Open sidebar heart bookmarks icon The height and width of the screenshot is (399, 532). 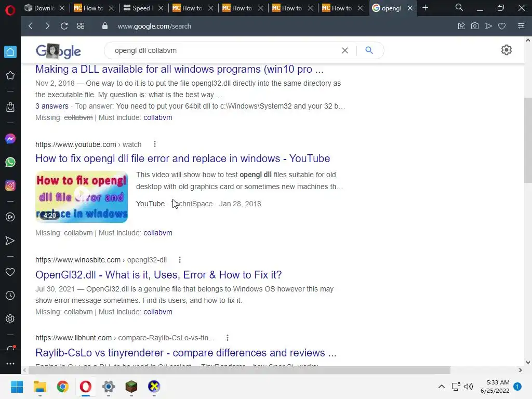pos(10,272)
